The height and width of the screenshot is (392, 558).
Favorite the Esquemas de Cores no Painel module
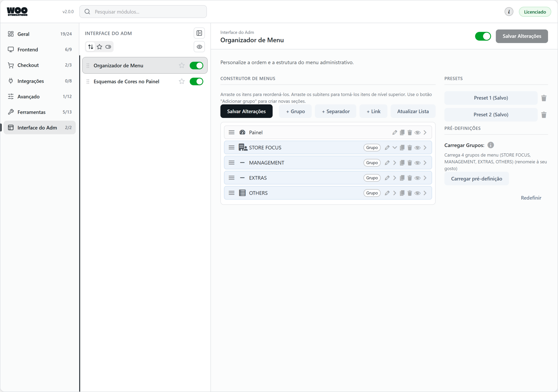tap(182, 81)
